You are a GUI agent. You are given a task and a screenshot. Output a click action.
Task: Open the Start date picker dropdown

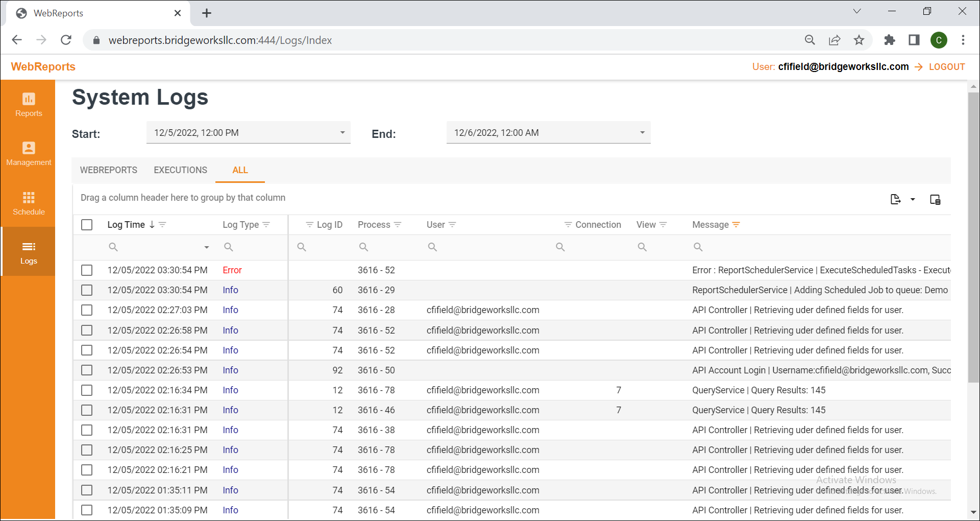tap(342, 132)
